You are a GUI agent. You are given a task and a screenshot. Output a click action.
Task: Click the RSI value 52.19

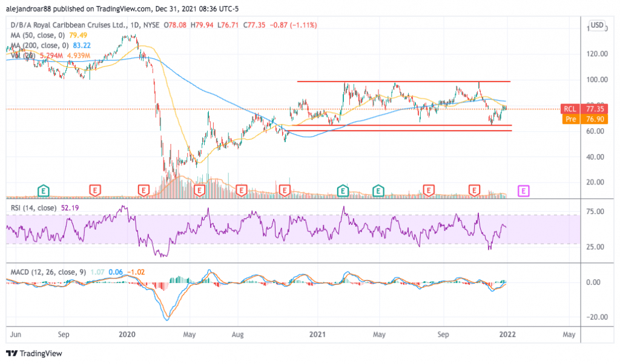(x=70, y=208)
